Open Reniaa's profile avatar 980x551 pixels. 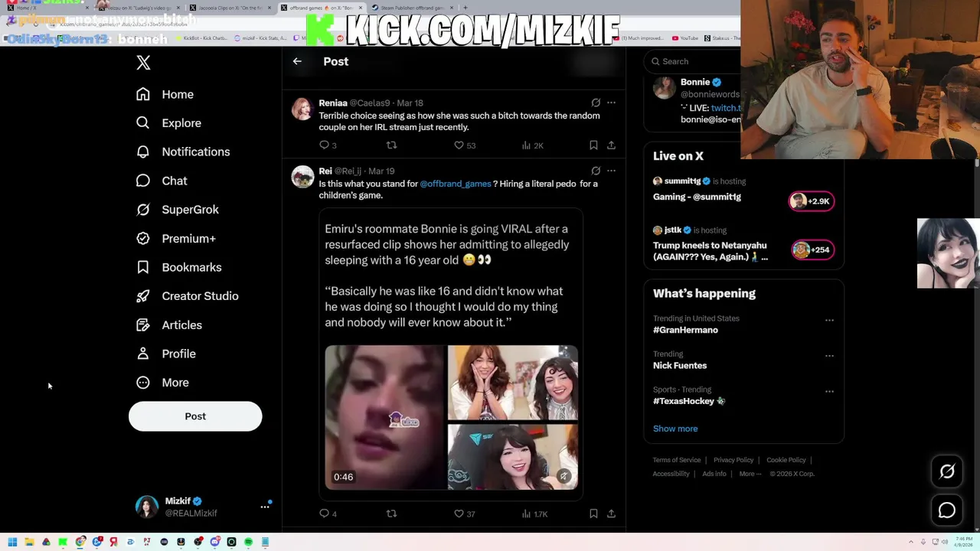click(302, 109)
